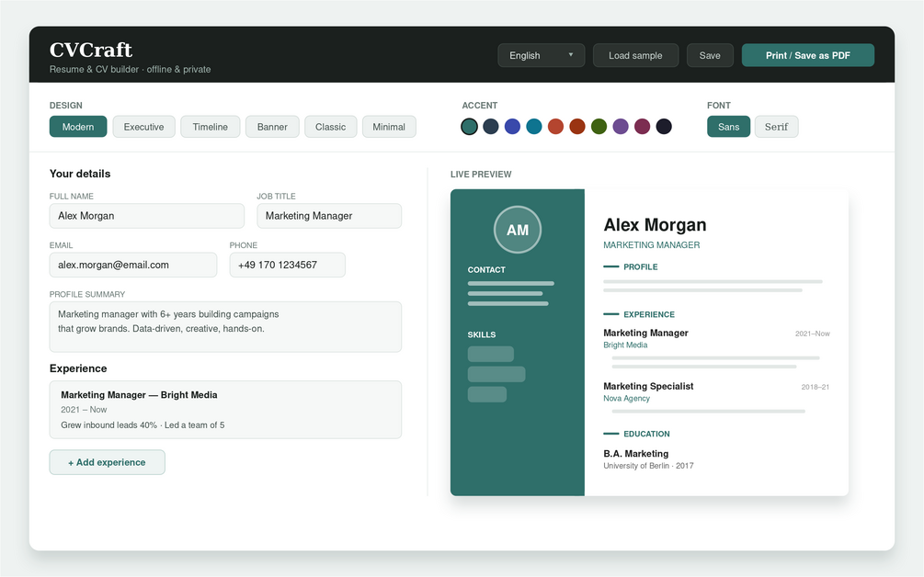Image resolution: width=924 pixels, height=577 pixels.
Task: Click the "CONTACT" sidebar heading in preview
Action: [x=486, y=269]
